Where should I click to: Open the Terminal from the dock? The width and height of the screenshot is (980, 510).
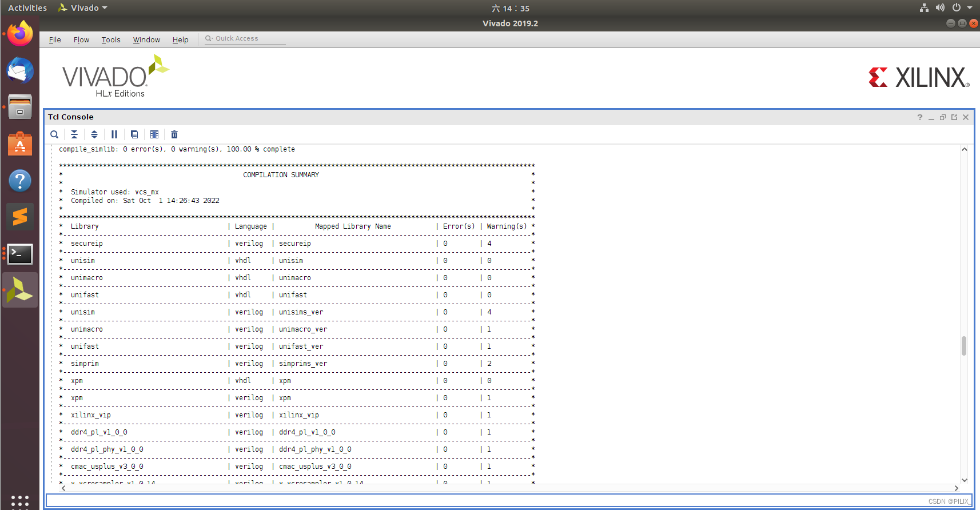click(x=20, y=254)
